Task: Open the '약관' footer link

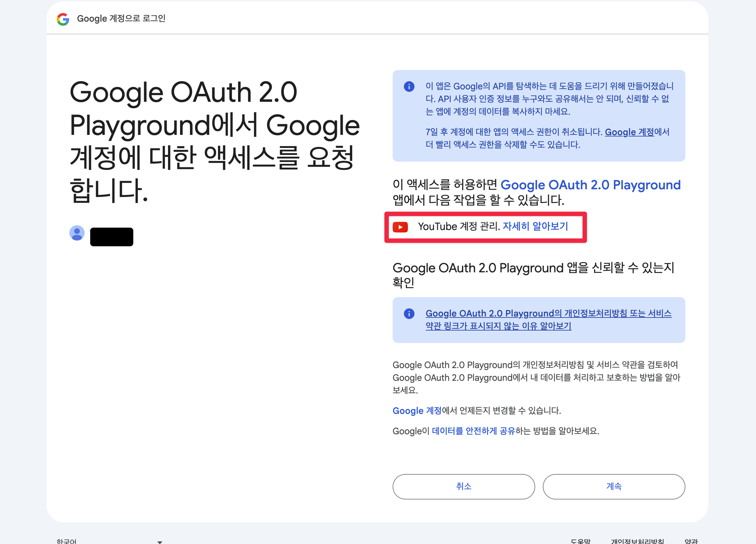Action: click(691, 541)
